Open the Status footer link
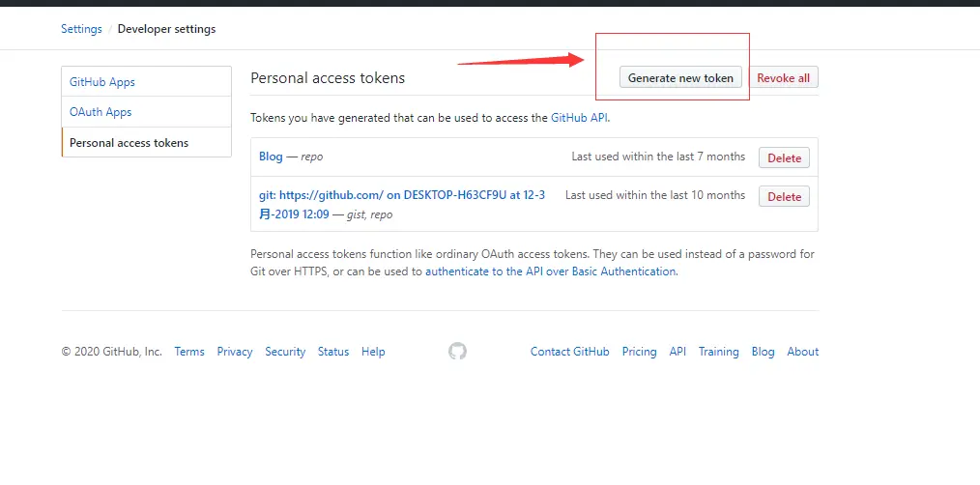Viewport: 980px width, 485px height. click(333, 352)
